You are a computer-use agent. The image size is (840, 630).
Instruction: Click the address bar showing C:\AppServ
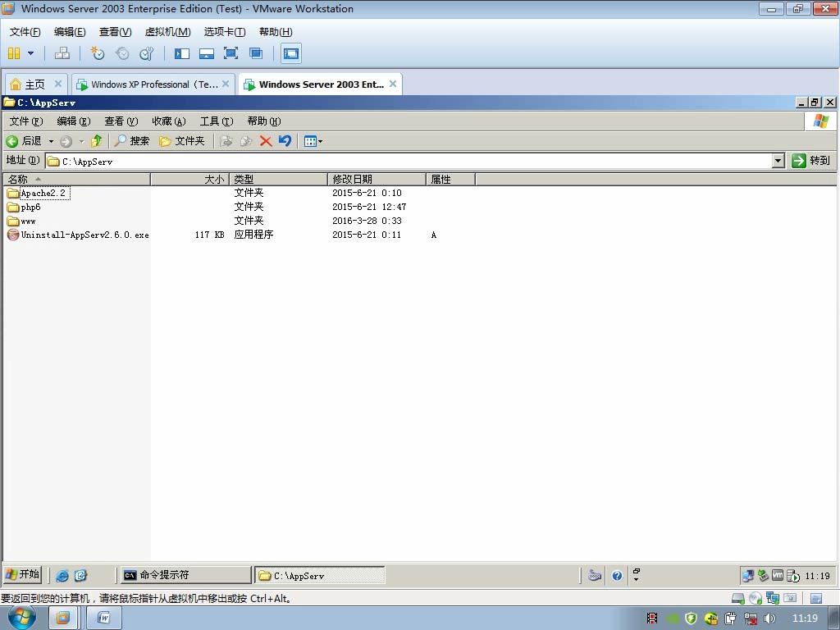[x=409, y=162]
